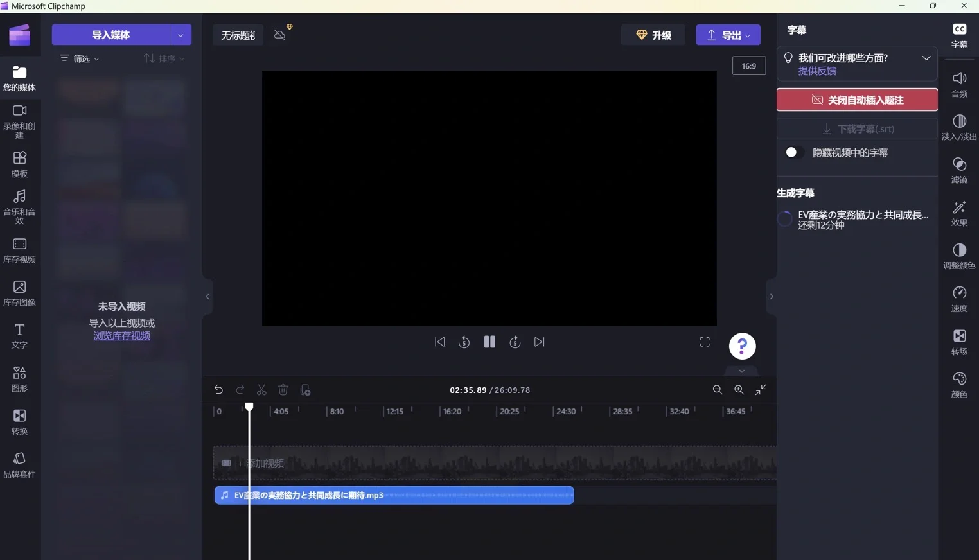Open the 滤镜 filters panel

(x=959, y=170)
